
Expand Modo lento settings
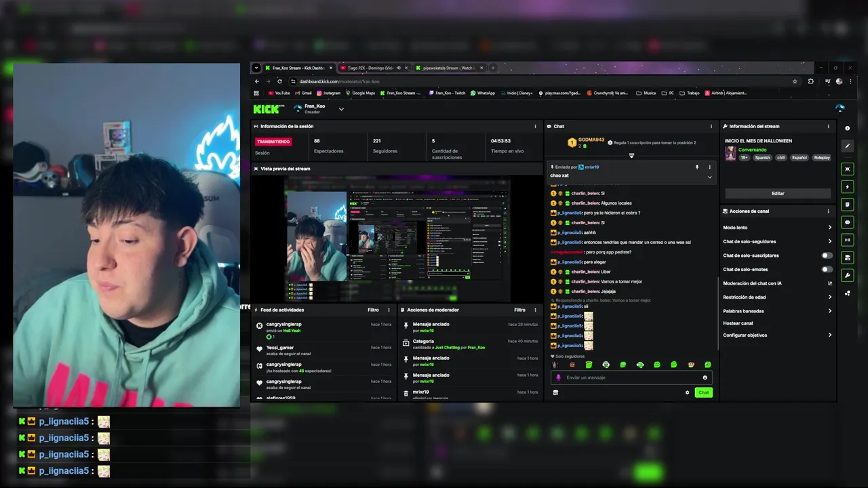[x=829, y=228]
